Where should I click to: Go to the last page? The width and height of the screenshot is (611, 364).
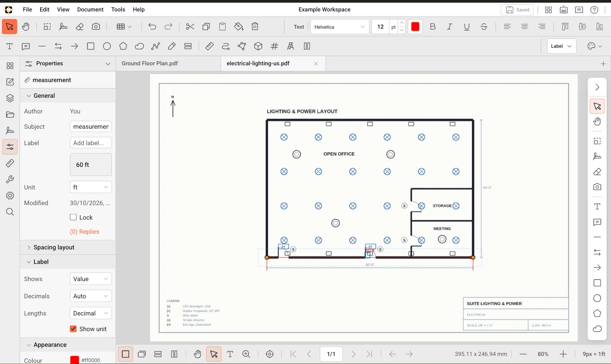[369, 354]
